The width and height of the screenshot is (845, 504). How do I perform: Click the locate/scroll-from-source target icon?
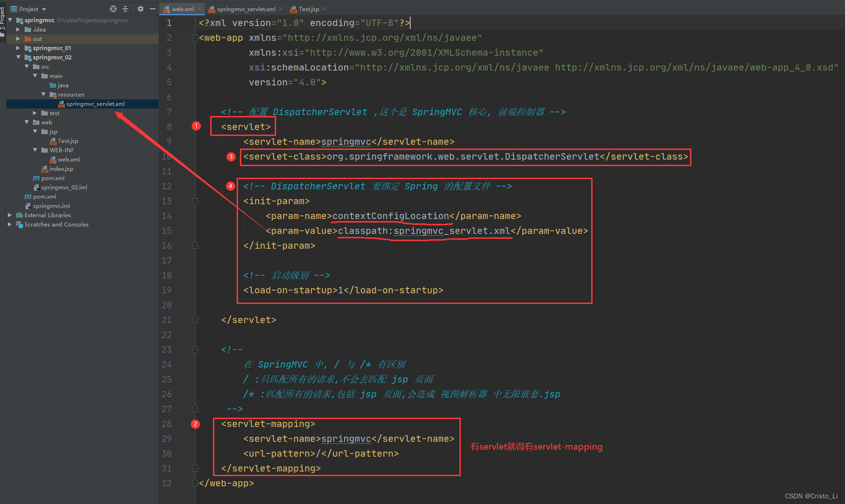tap(113, 9)
